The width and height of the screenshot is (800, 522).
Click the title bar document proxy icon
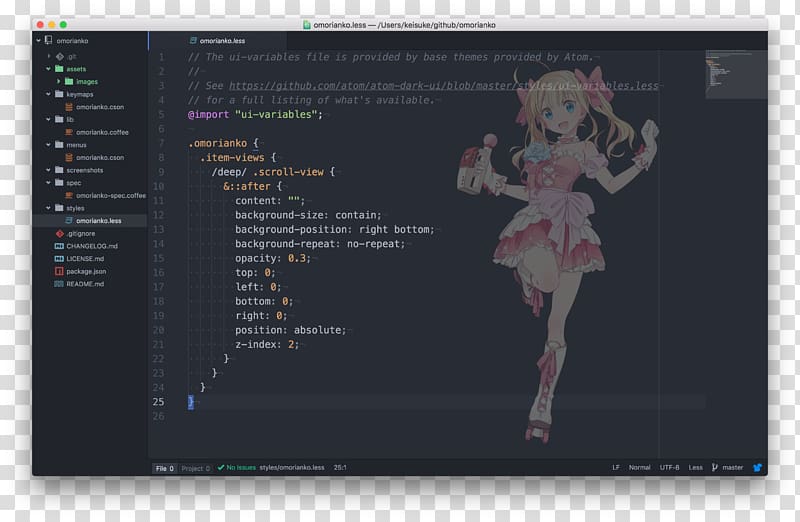point(307,24)
